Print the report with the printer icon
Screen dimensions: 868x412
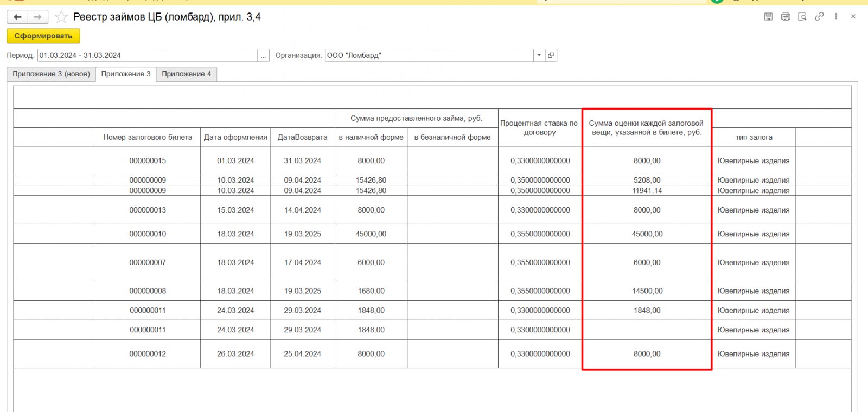pyautogui.click(x=786, y=17)
